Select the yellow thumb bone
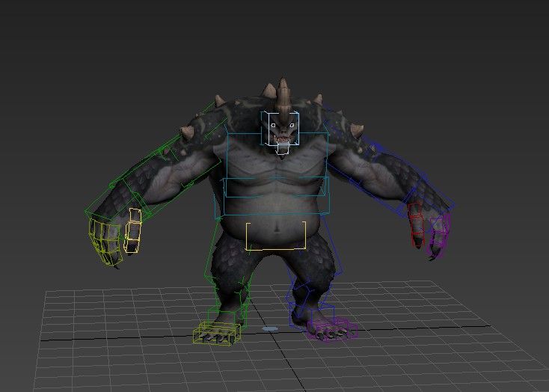The width and height of the screenshot is (549, 392). (x=132, y=230)
